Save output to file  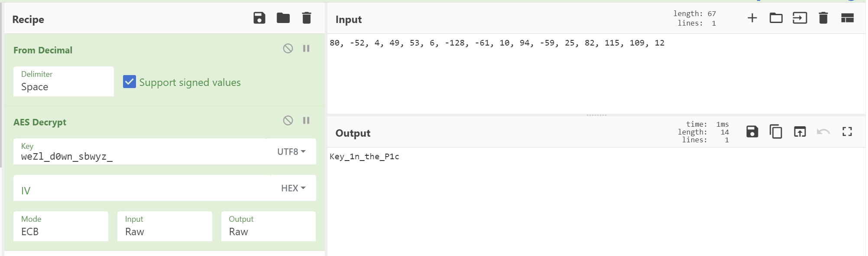pyautogui.click(x=752, y=131)
